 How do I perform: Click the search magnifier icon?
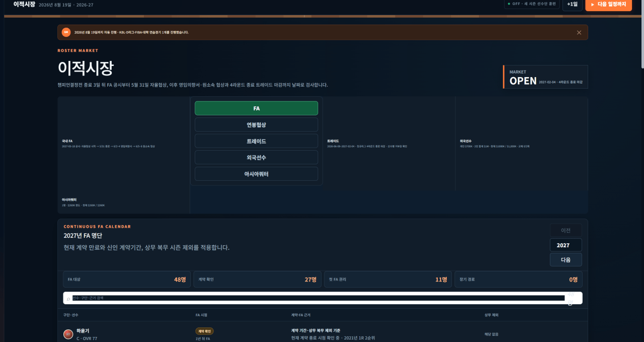[x=68, y=299]
